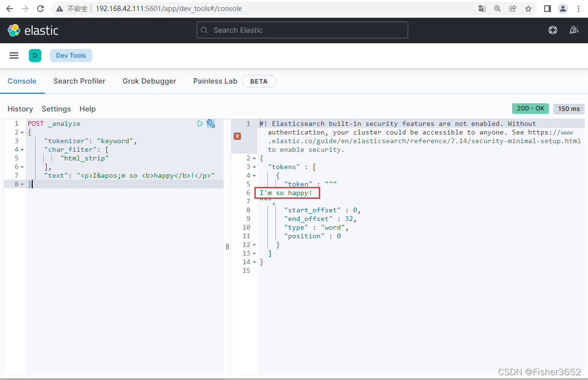This screenshot has width=588, height=380.
Task: Open the browser side panel icon
Action: click(x=547, y=9)
